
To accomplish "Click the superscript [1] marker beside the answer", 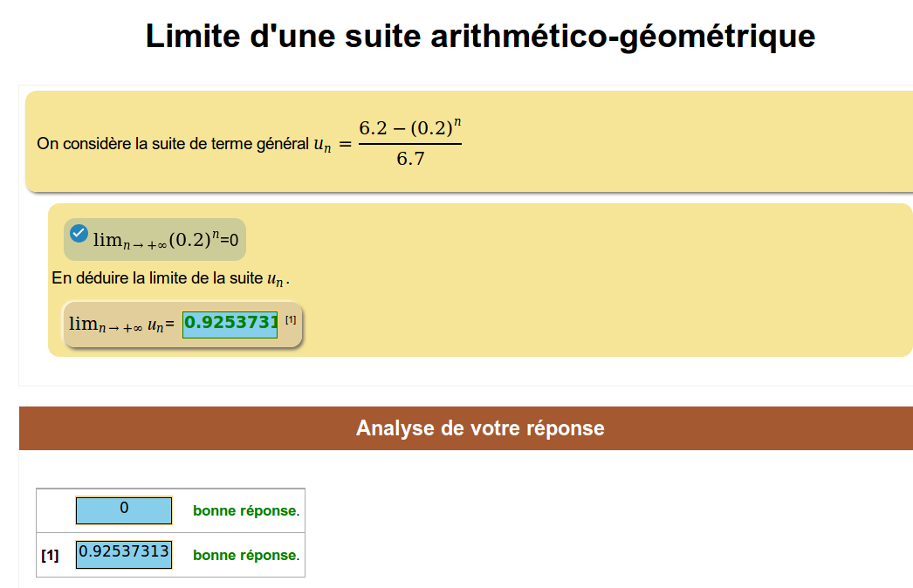I will (x=291, y=320).
